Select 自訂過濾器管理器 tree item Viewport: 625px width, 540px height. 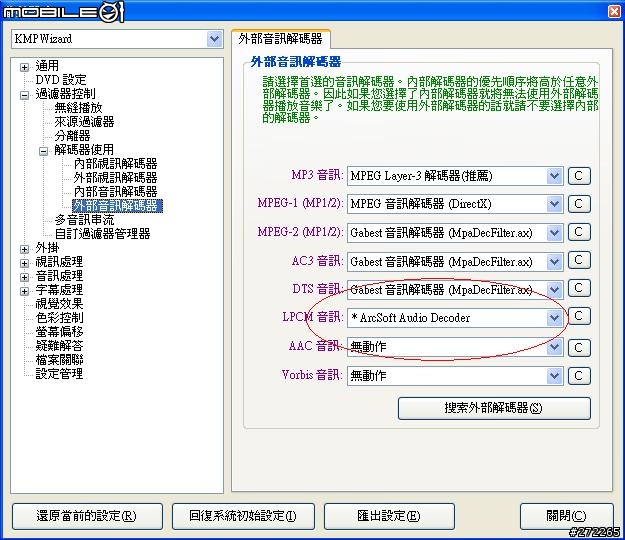(102, 234)
